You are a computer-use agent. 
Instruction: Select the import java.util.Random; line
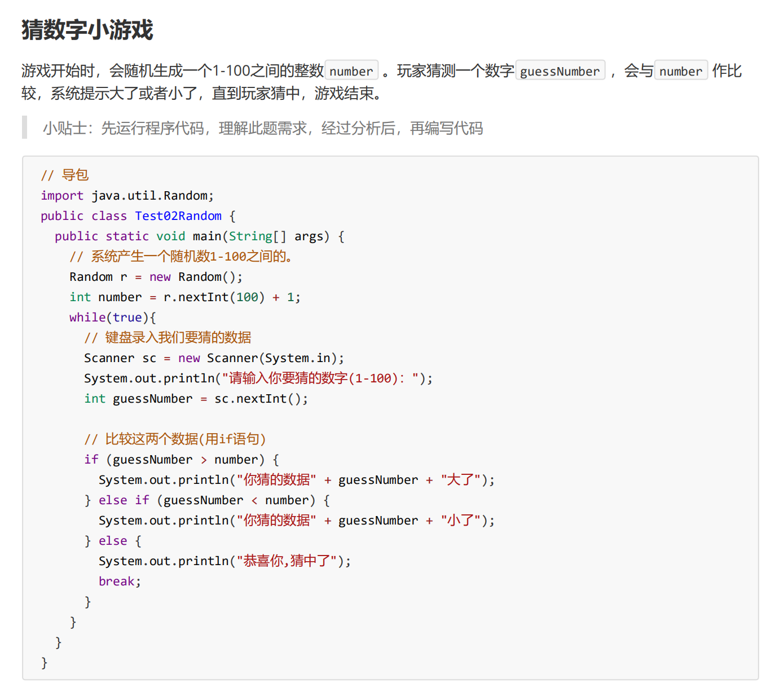pos(127,196)
